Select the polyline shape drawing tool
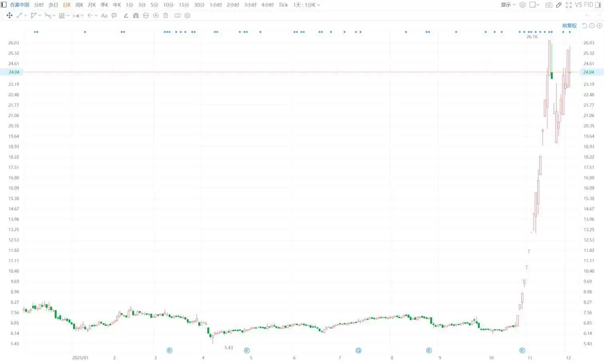The width and height of the screenshot is (604, 364). tap(34, 16)
